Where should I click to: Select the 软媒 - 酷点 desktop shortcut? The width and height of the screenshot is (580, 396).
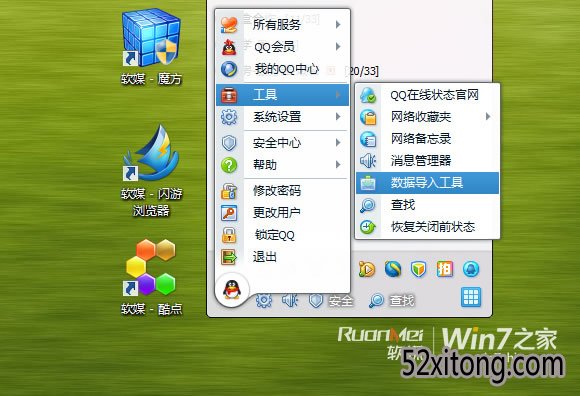click(151, 277)
